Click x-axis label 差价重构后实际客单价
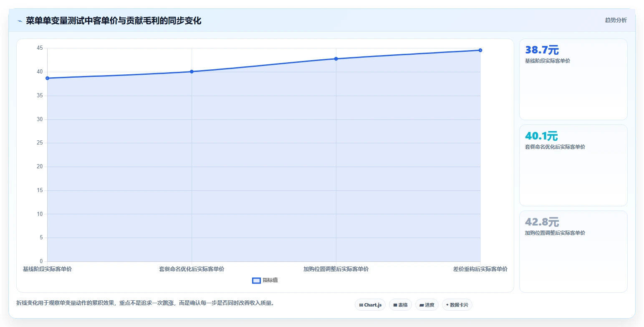The height and width of the screenshot is (327, 644). click(480, 269)
